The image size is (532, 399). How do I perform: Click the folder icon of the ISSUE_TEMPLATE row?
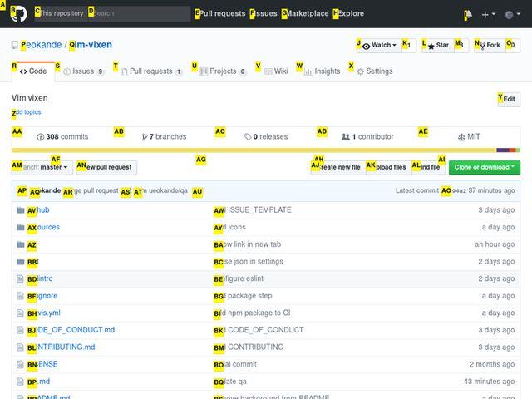pyautogui.click(x=21, y=210)
